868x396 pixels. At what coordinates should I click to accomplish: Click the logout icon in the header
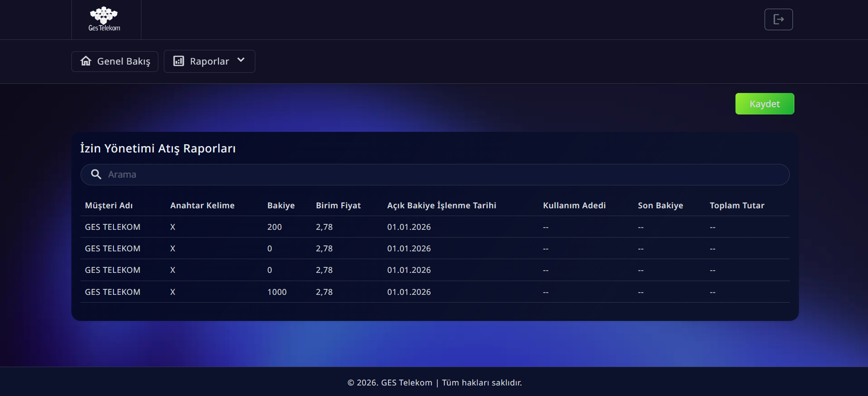pos(778,19)
